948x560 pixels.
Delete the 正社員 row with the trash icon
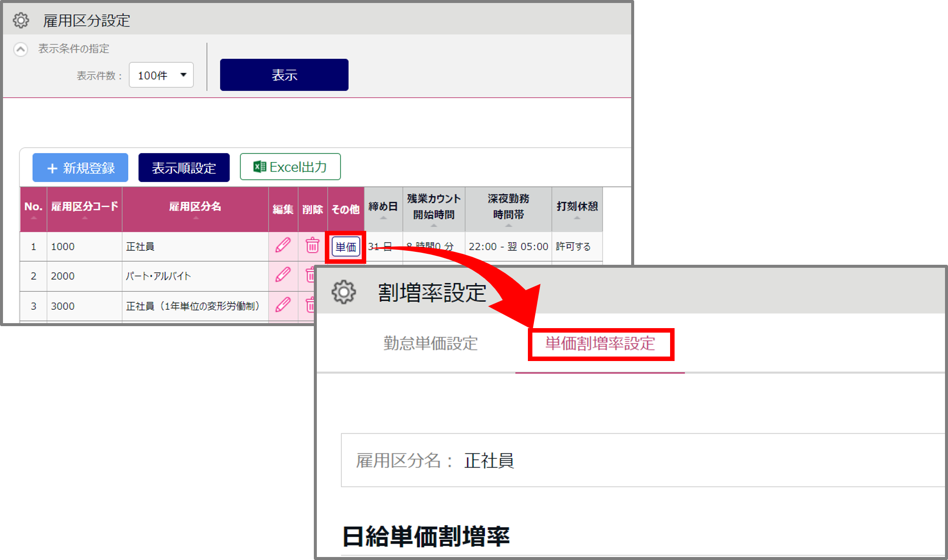click(x=312, y=245)
